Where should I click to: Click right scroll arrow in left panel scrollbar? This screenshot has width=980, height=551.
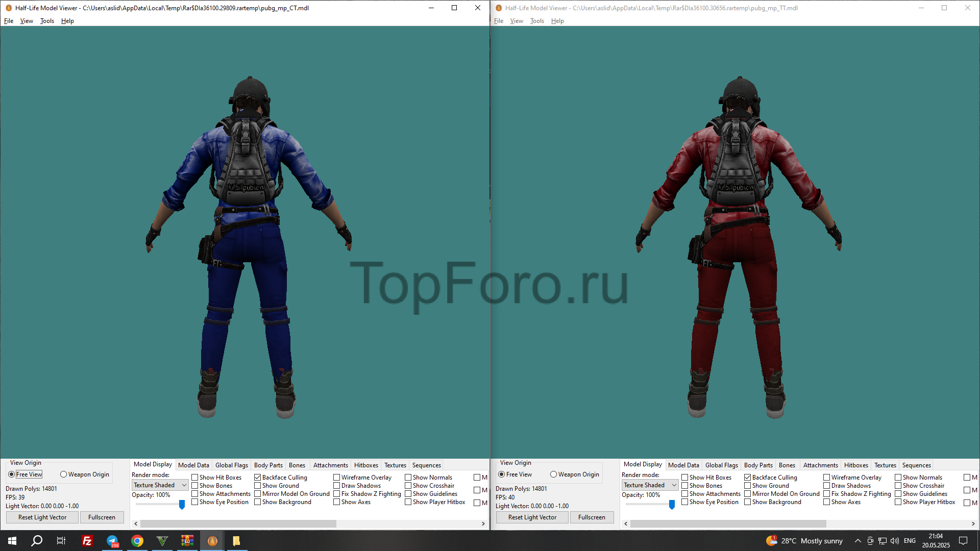[483, 524]
